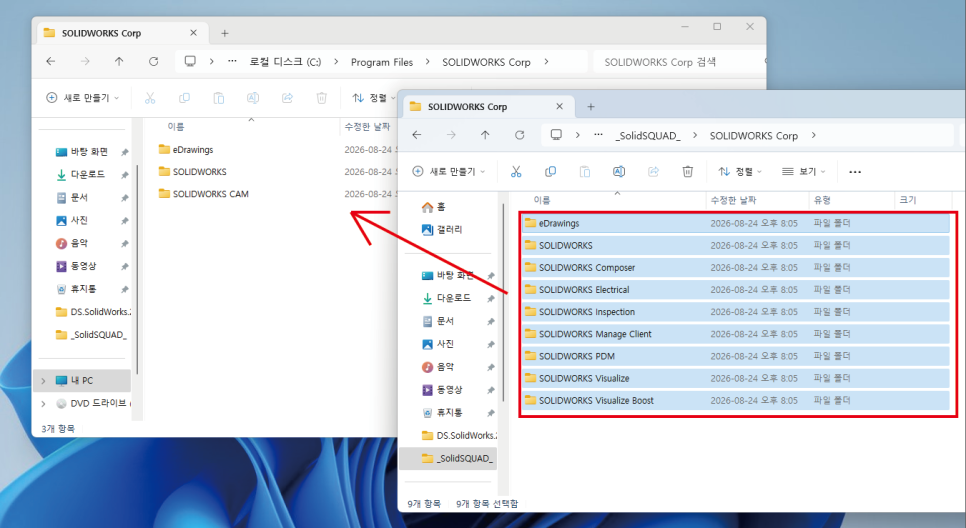Click Cut icon in front window toolbar

[516, 172]
